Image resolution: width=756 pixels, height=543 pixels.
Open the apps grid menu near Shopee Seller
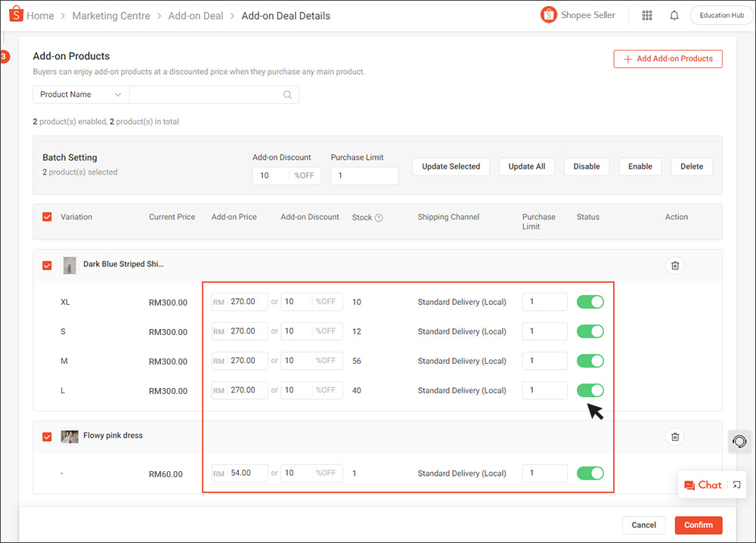tap(647, 15)
